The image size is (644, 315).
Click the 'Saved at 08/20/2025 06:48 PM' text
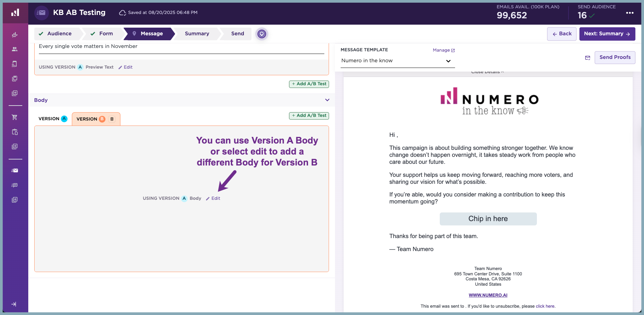(x=163, y=13)
